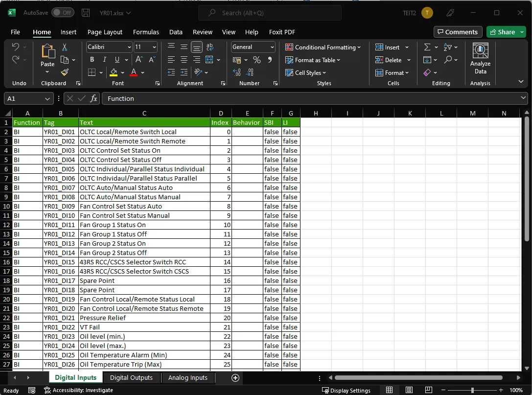This screenshot has height=395, width=532.
Task: Click in the Search (Alt+Q) box
Action: [x=270, y=13]
